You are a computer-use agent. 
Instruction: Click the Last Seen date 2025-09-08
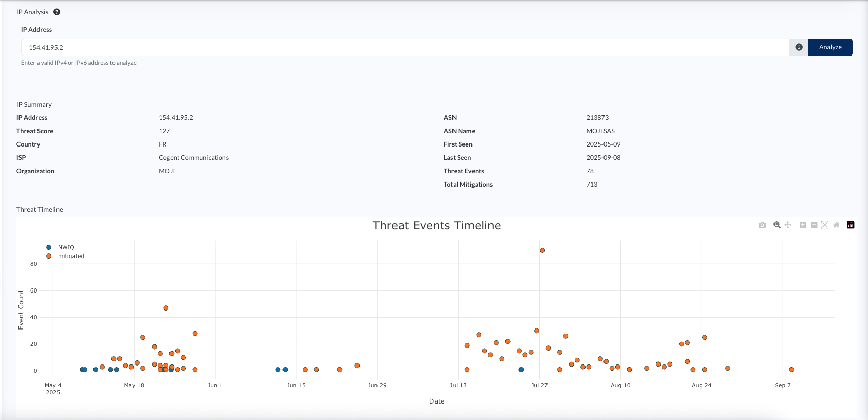(x=603, y=158)
